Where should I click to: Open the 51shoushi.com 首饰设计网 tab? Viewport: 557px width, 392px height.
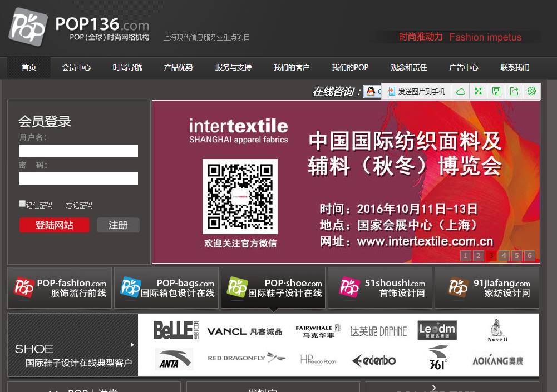pyautogui.click(x=379, y=287)
